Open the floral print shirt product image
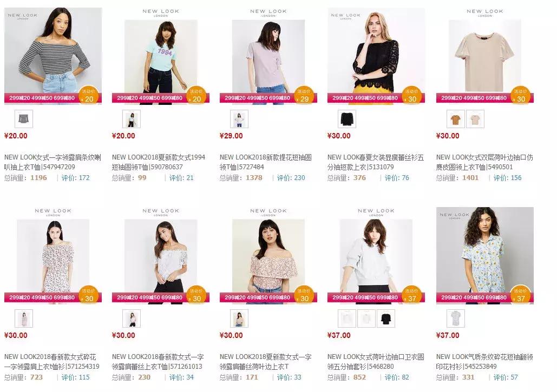Screen dimensions: 557x392 485,255
